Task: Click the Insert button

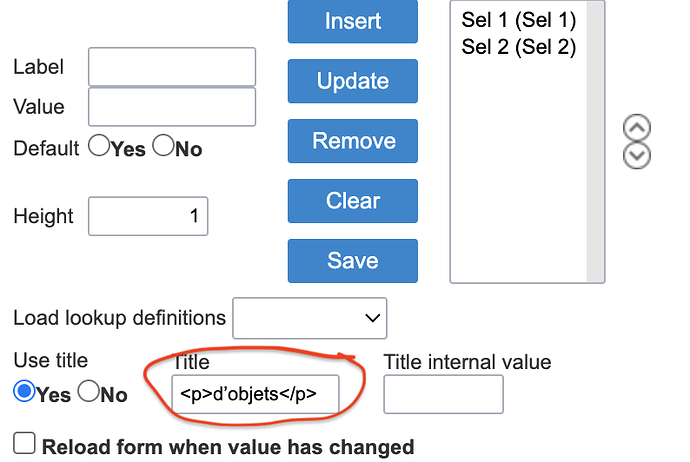Action: click(353, 21)
